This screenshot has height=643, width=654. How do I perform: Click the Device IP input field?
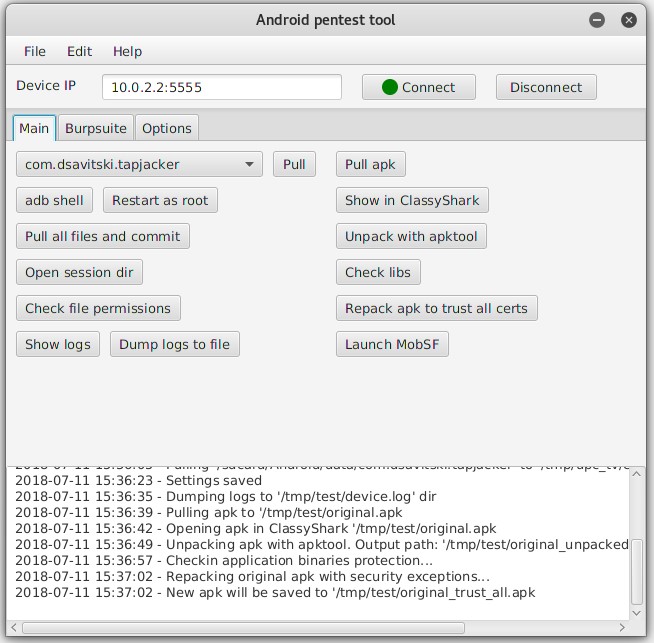coord(221,87)
